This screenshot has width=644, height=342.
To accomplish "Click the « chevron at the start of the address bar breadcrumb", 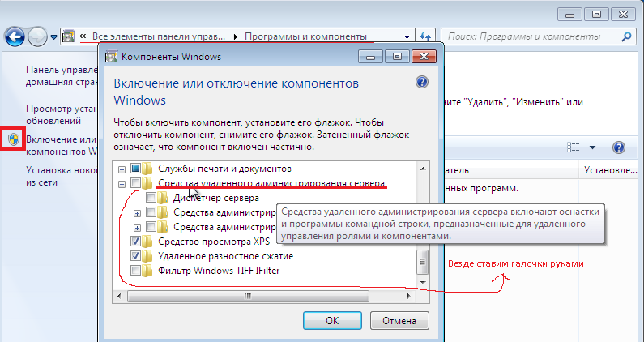I will click(x=83, y=36).
